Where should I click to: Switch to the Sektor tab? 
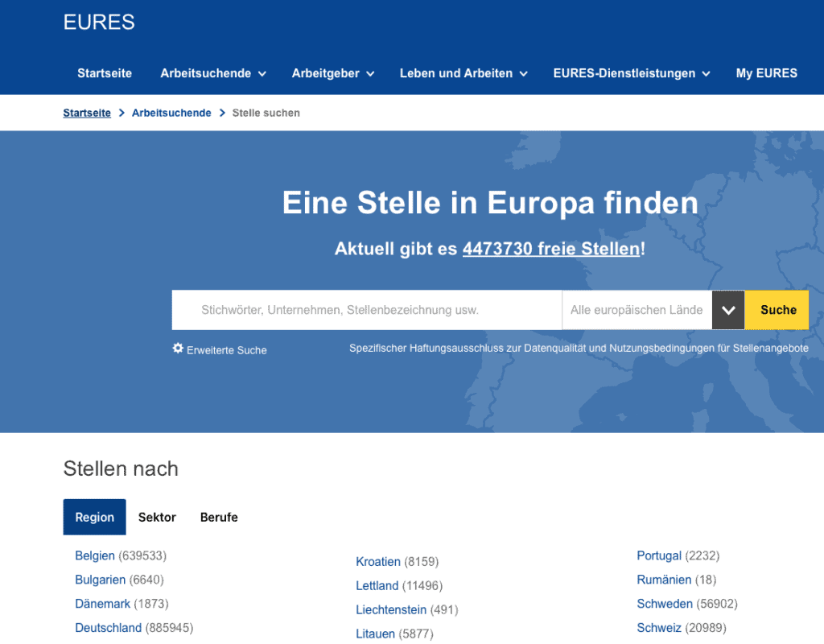pos(157,518)
